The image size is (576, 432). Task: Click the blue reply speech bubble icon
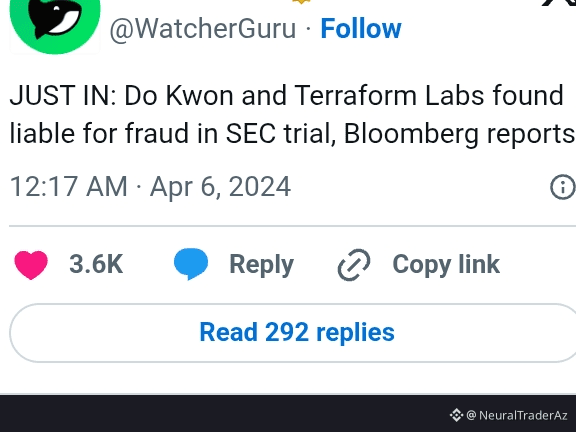[191, 264]
